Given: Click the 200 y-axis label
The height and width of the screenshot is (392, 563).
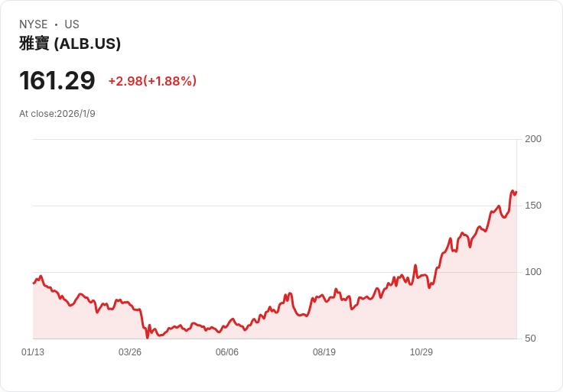Looking at the screenshot, I should point(533,139).
